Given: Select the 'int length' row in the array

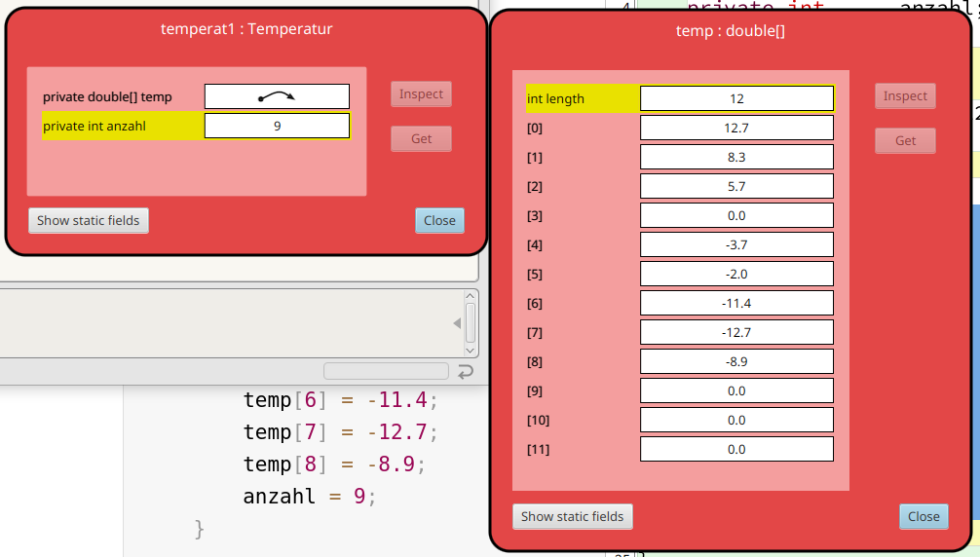Looking at the screenshot, I should coord(582,98).
